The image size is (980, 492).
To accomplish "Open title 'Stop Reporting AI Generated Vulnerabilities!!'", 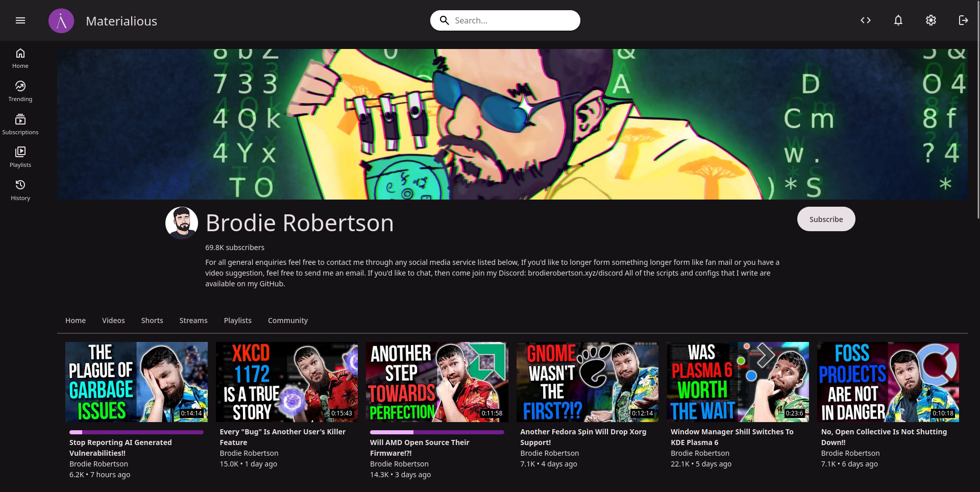I will click(x=120, y=448).
